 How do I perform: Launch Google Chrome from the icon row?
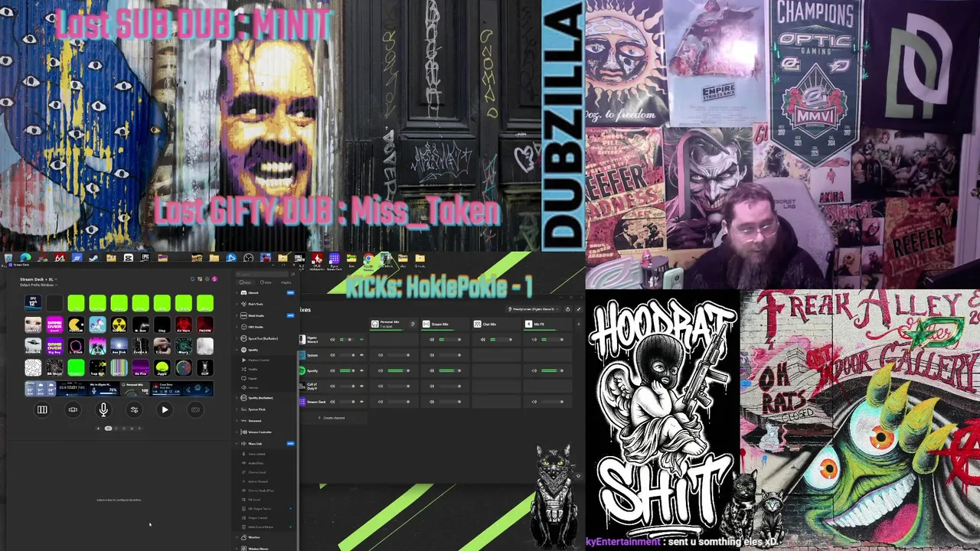tap(368, 258)
